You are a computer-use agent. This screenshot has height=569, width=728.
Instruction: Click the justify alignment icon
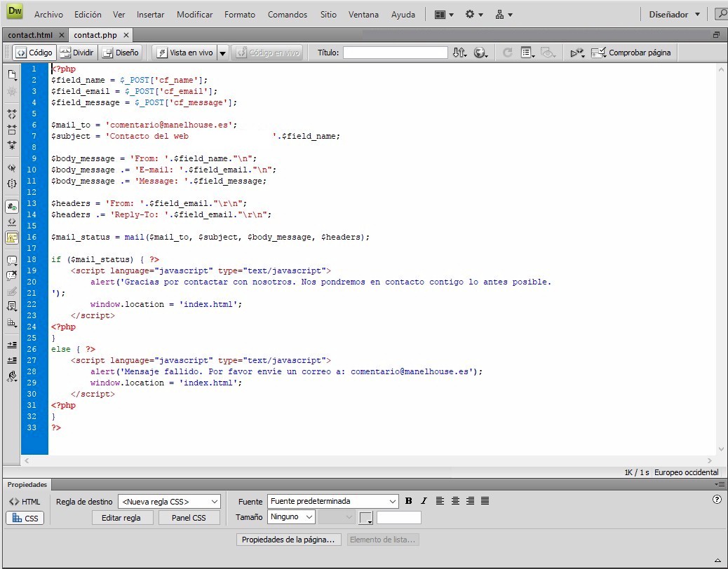point(485,501)
